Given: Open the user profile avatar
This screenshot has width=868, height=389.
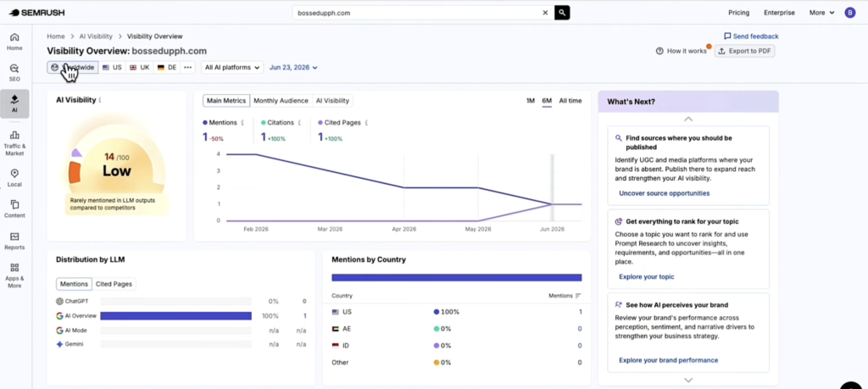Looking at the screenshot, I should coord(849,12).
